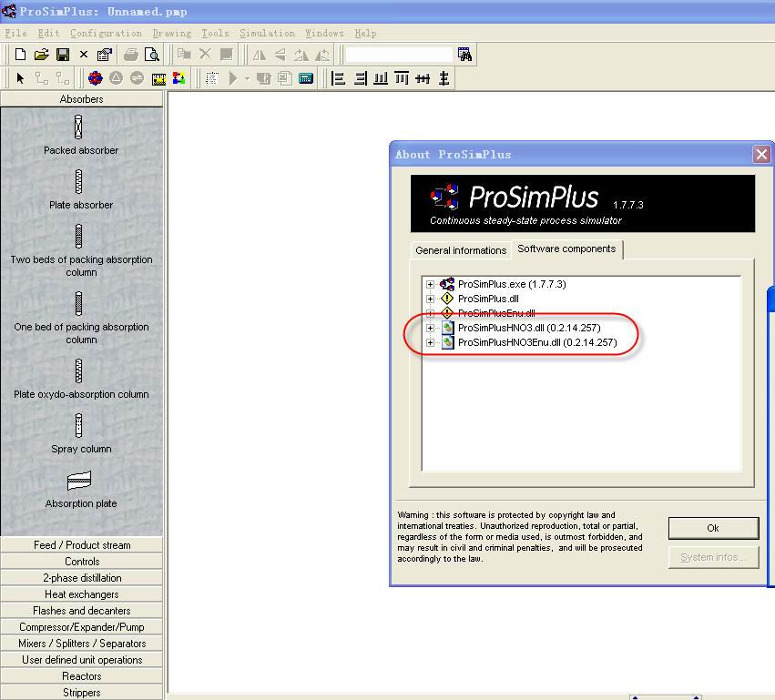Open Flashes and decanters category
This screenshot has height=700, width=775.
click(82, 611)
